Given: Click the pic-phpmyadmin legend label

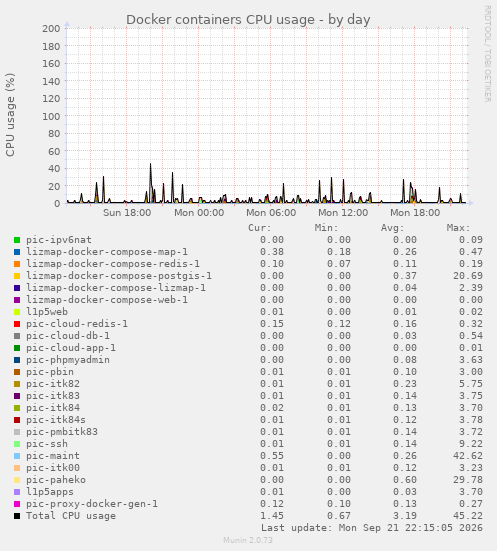Looking at the screenshot, I should point(68,360).
